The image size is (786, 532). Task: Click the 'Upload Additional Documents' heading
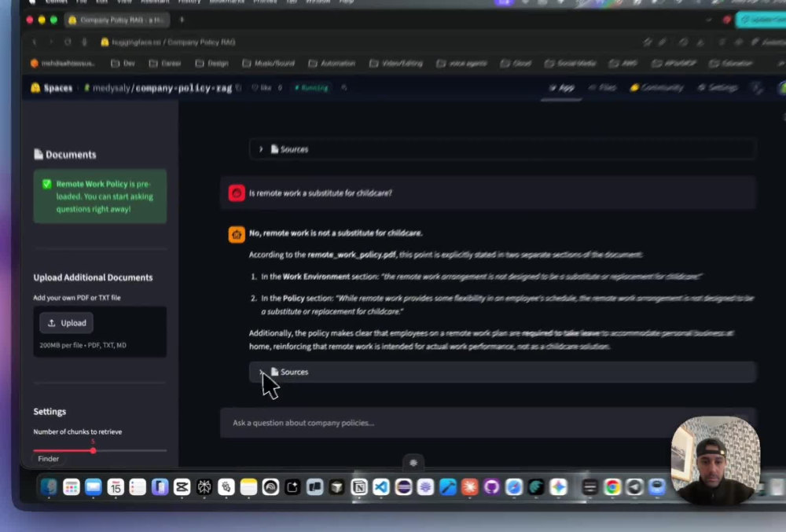coord(93,277)
